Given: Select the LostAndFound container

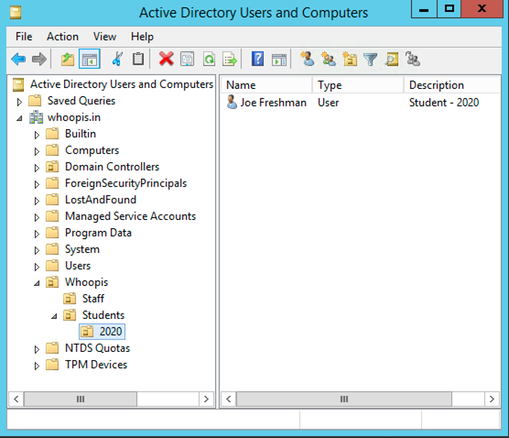Looking at the screenshot, I should click(100, 200).
